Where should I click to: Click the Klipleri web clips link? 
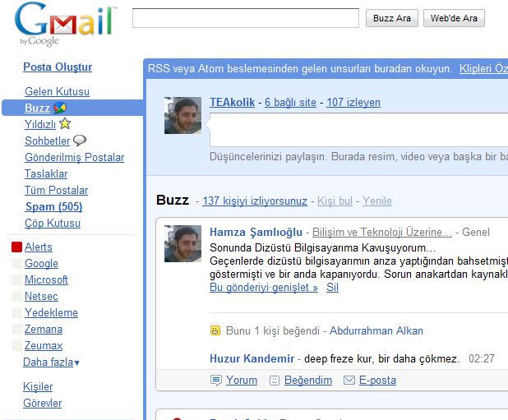tap(483, 69)
